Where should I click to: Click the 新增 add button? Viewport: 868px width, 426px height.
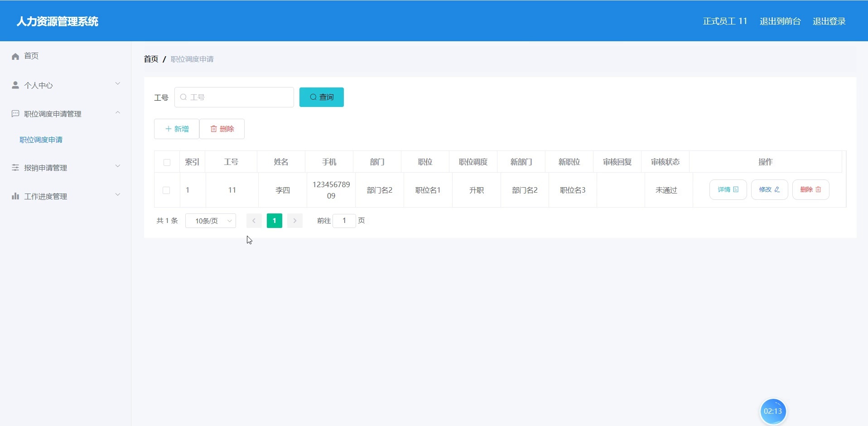tap(177, 129)
